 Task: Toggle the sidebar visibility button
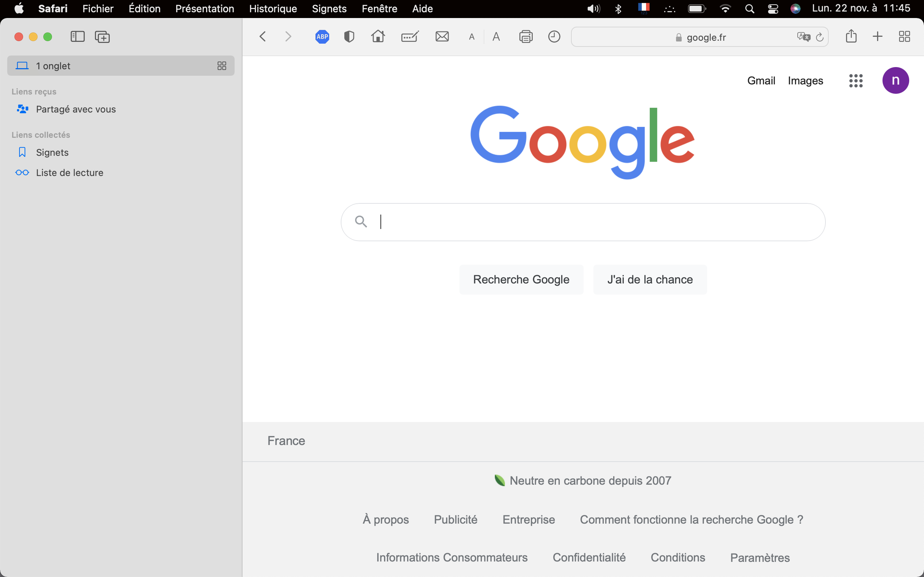(78, 37)
